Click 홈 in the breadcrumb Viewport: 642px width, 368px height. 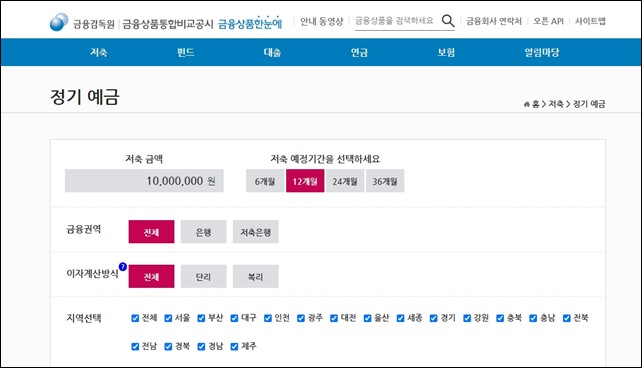pyautogui.click(x=536, y=104)
